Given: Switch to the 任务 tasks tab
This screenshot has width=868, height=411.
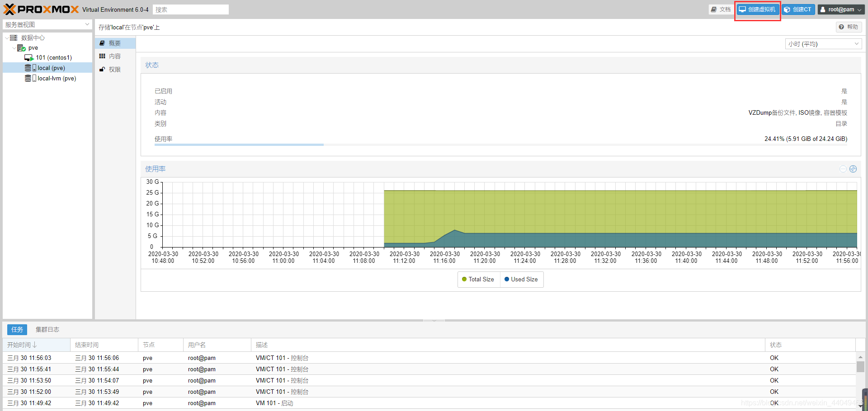Looking at the screenshot, I should pos(17,329).
